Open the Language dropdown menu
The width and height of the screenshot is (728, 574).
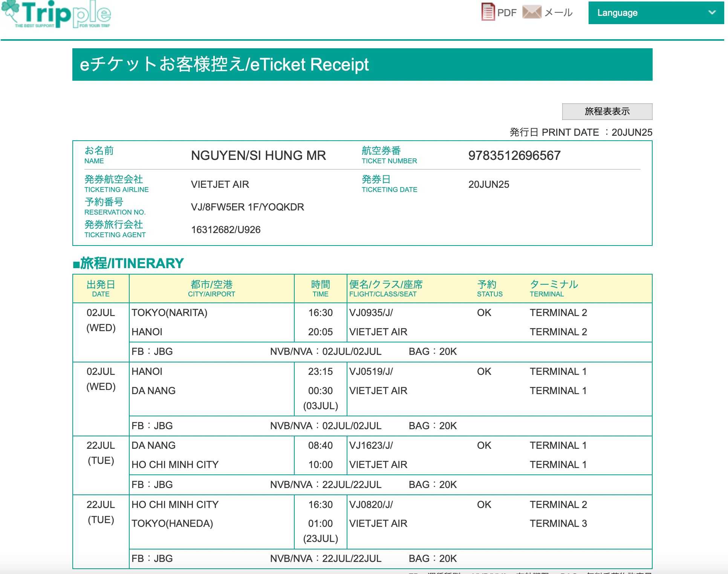656,13
